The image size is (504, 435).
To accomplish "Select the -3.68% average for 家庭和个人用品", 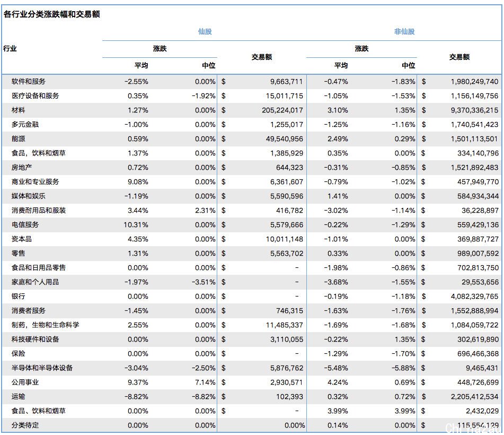I will point(335,282).
